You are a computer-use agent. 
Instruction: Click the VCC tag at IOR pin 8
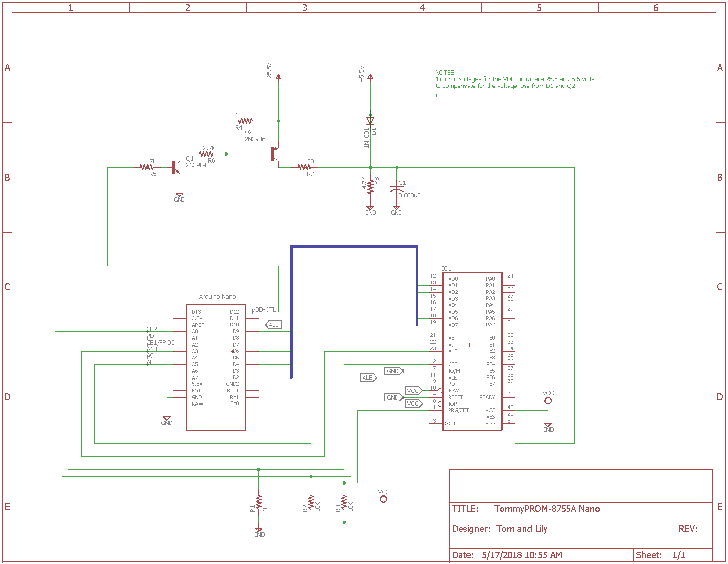[414, 404]
